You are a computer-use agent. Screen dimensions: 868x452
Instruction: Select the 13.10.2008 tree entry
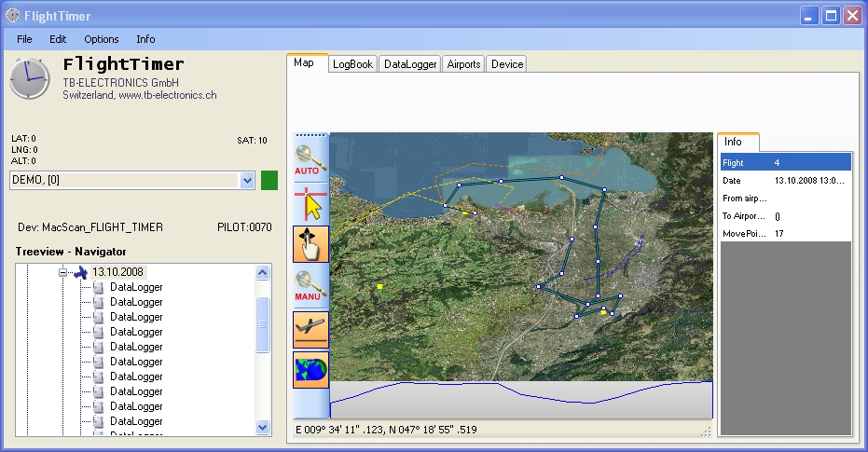click(117, 271)
